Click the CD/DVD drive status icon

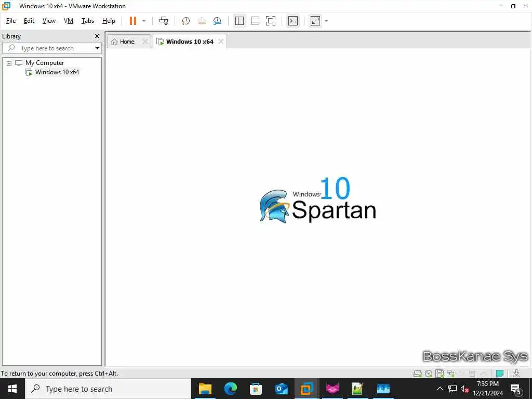click(x=429, y=374)
